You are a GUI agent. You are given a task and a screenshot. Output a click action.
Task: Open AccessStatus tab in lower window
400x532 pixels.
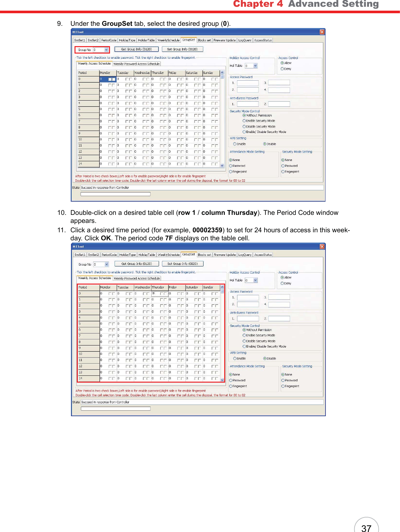pyautogui.click(x=263, y=255)
